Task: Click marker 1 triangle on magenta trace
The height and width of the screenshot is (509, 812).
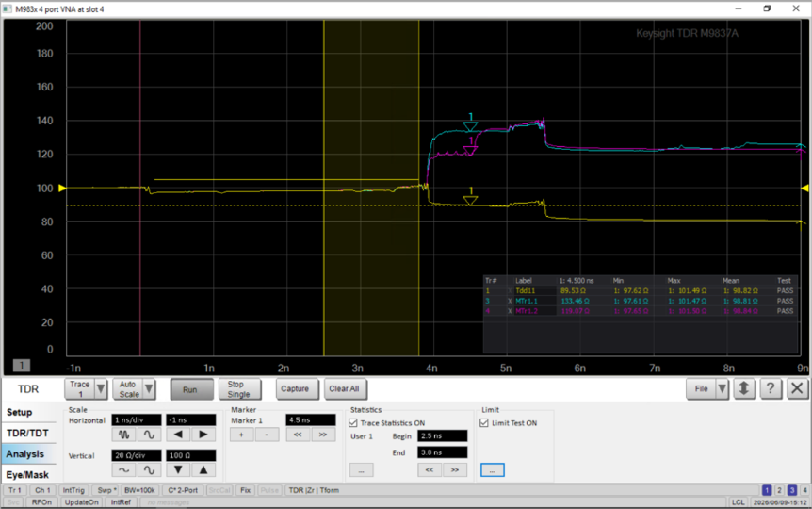Action: (470, 151)
